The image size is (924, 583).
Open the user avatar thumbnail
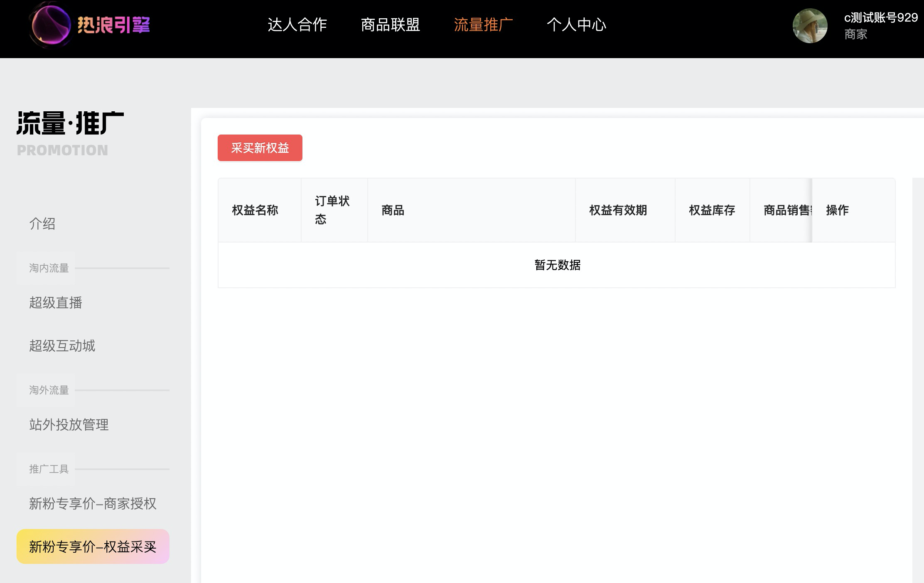coord(810,26)
